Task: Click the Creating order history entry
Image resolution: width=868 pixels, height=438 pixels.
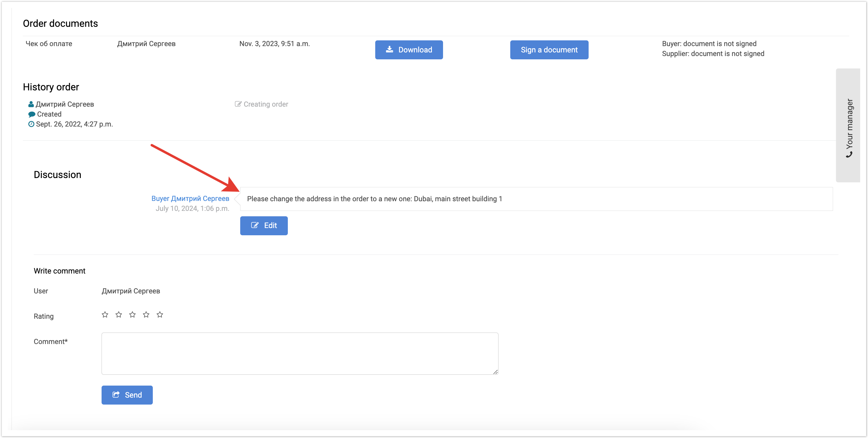Action: pyautogui.click(x=266, y=104)
